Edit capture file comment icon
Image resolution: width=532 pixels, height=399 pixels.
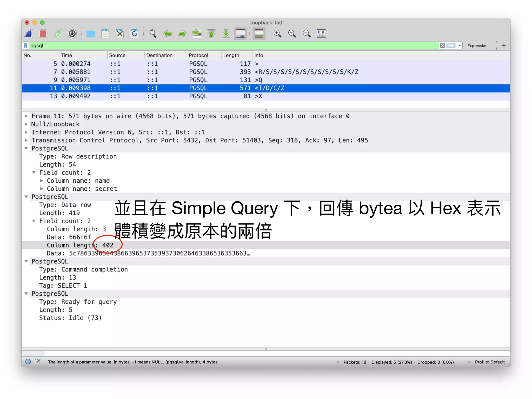38,361
